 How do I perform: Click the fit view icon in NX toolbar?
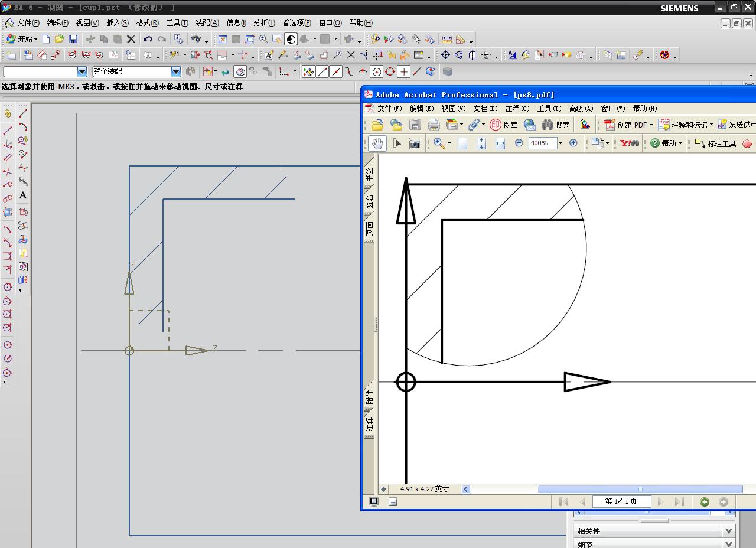coord(223,39)
